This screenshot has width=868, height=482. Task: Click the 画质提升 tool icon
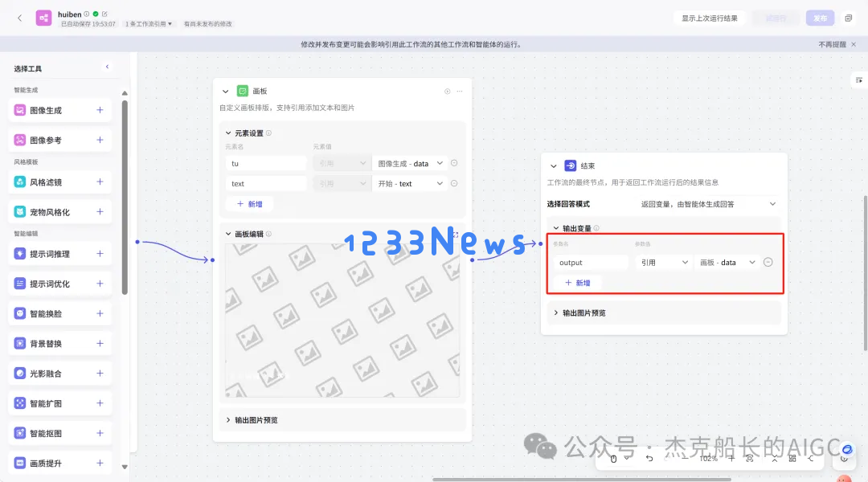pyautogui.click(x=20, y=464)
